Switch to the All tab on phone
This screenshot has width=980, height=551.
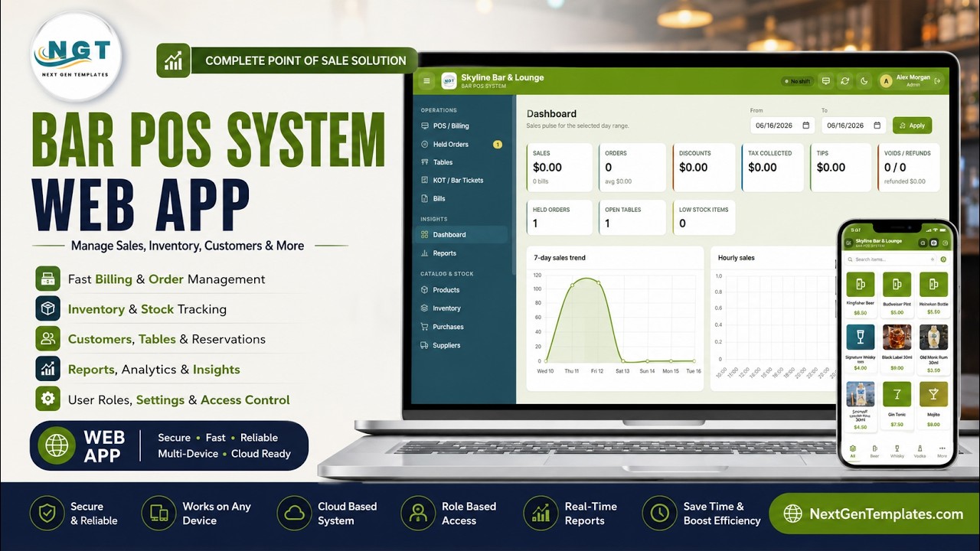click(x=853, y=452)
